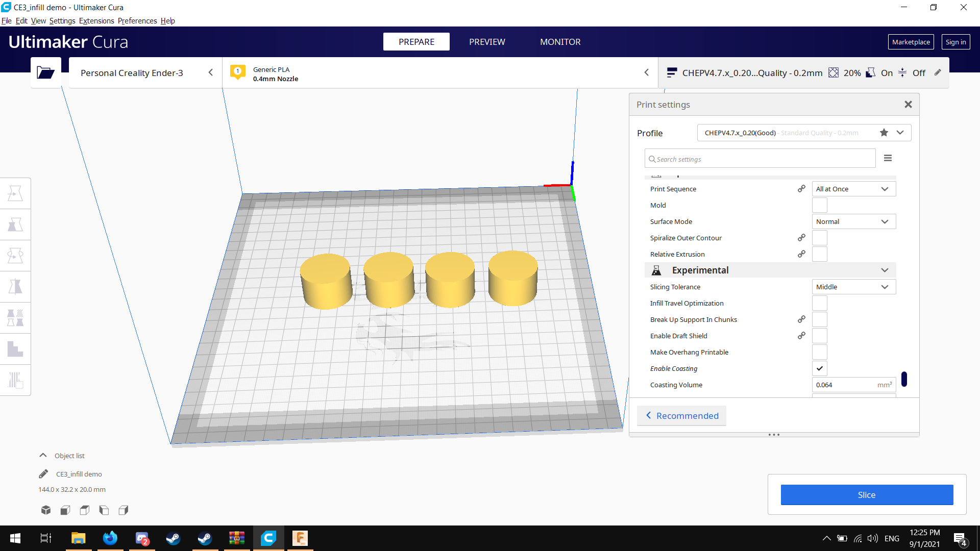The image size is (980, 551).
Task: Switch to front view icon
Action: pyautogui.click(x=65, y=510)
